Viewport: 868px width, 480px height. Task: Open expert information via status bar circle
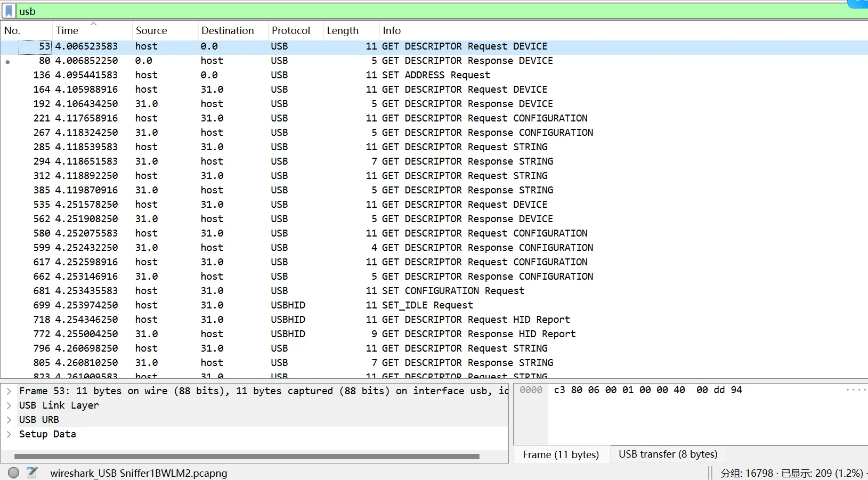pyautogui.click(x=14, y=473)
